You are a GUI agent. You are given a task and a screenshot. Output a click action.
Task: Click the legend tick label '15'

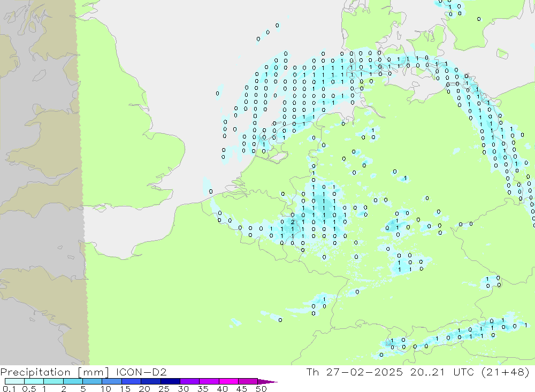[125, 389]
